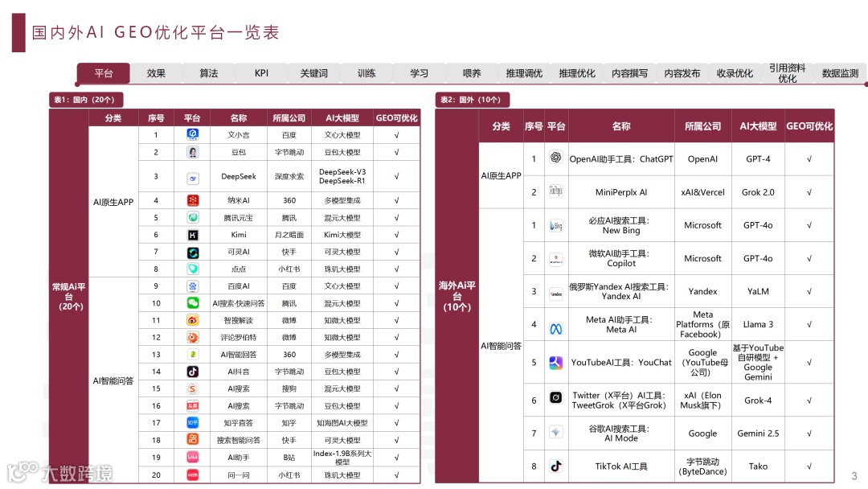Open the 推理调优 tab

[x=524, y=73]
